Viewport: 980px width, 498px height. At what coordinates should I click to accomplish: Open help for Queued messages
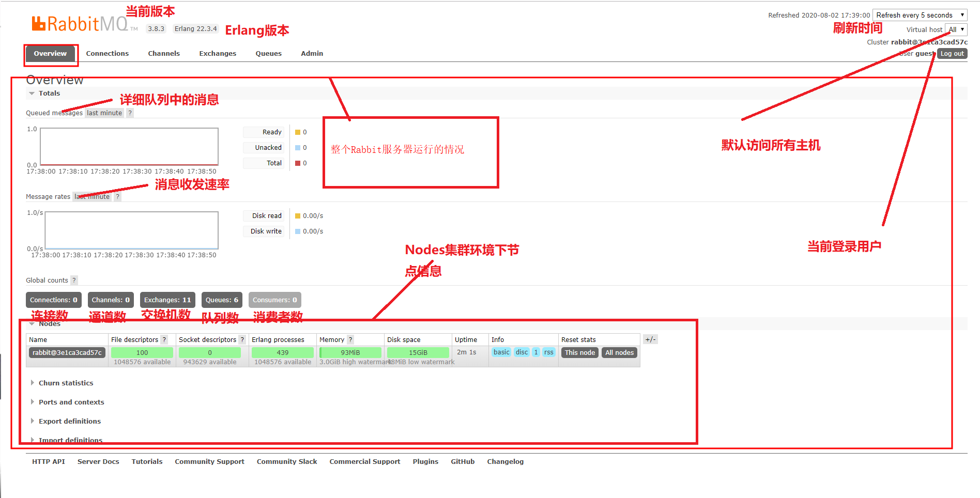coord(130,113)
